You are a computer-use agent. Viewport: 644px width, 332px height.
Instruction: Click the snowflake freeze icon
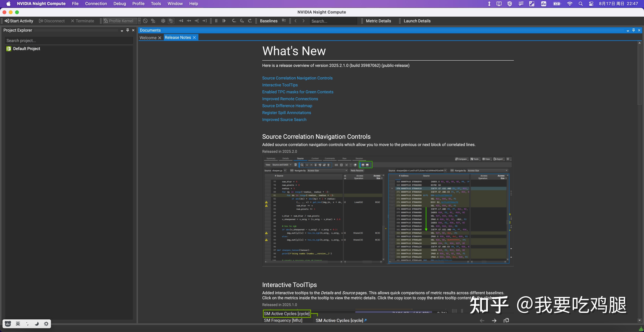tap(163, 21)
